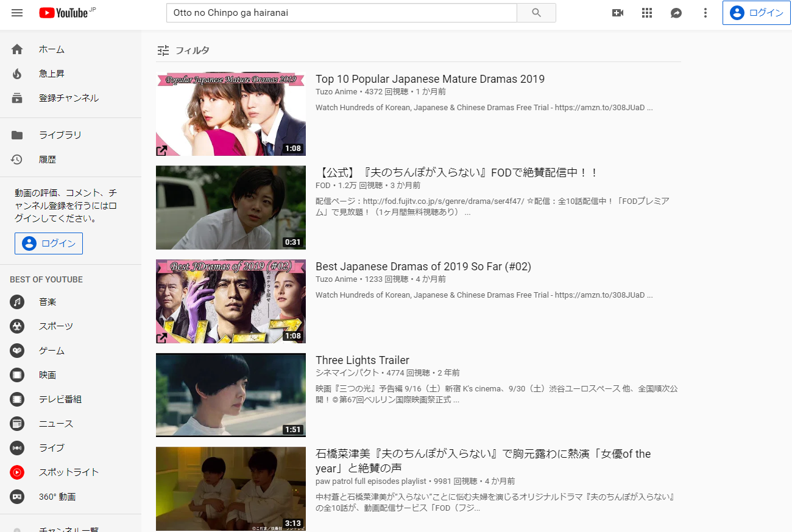The width and height of the screenshot is (792, 532).
Task: Click the music note icon
Action: pos(17,302)
